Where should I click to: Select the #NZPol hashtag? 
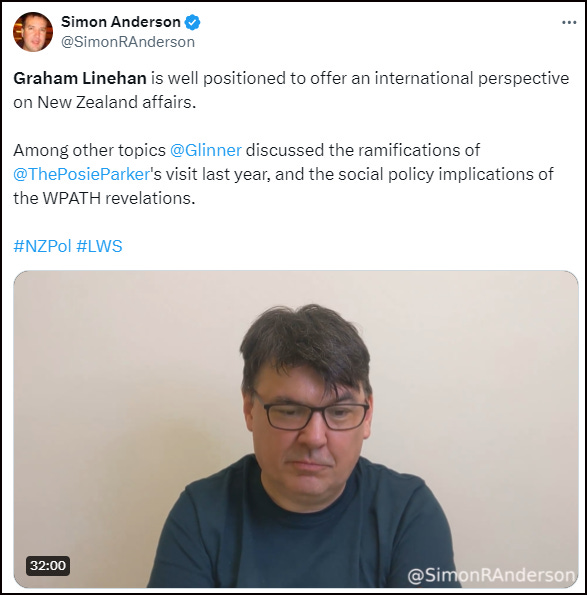point(42,246)
